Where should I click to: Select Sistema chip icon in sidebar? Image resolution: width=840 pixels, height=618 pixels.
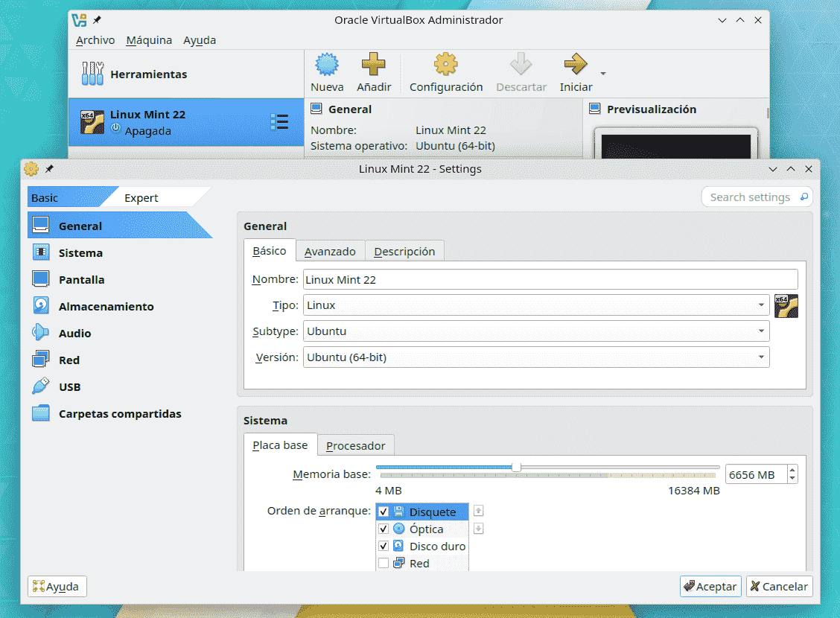(x=41, y=252)
